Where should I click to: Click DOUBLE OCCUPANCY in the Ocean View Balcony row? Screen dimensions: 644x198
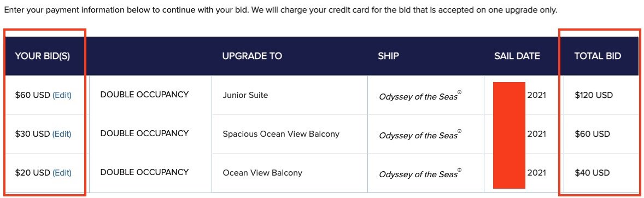tap(144, 172)
